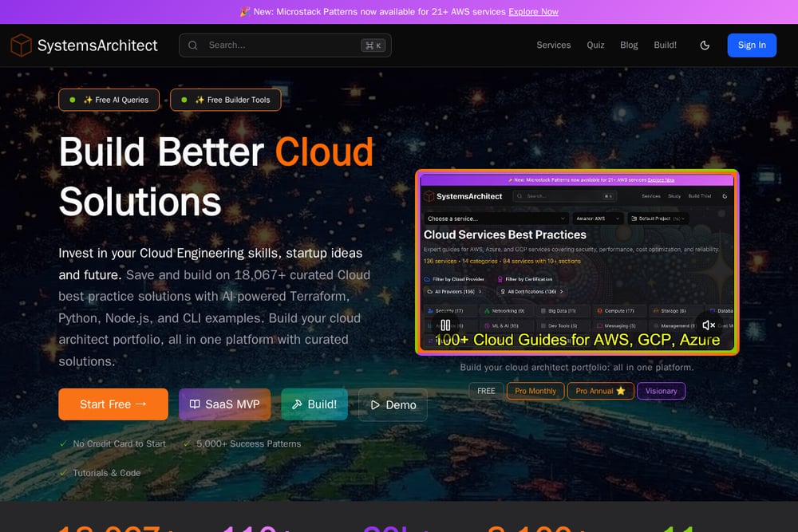
Task: Select the Free Builder Tools badge
Action: (x=226, y=100)
